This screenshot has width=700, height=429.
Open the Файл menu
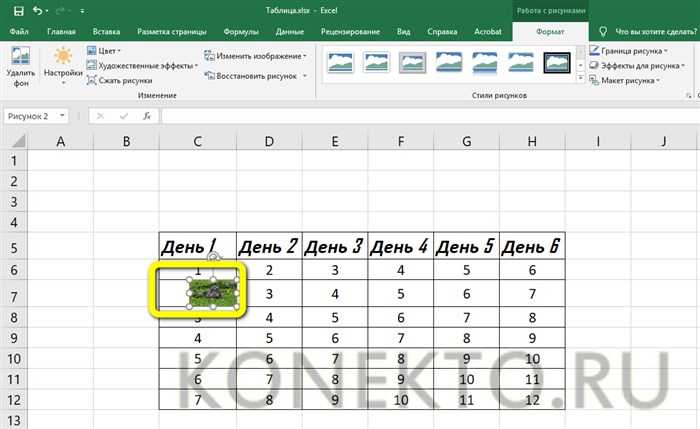coord(19,32)
